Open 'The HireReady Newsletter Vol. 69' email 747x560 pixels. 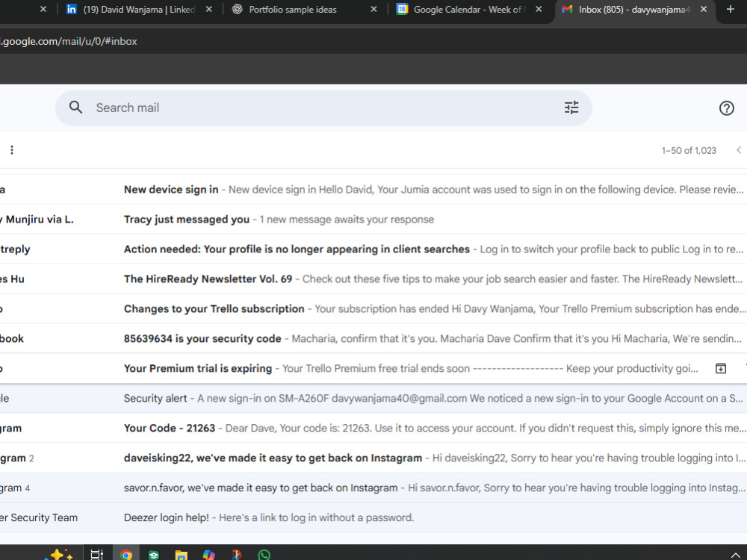tap(373, 279)
